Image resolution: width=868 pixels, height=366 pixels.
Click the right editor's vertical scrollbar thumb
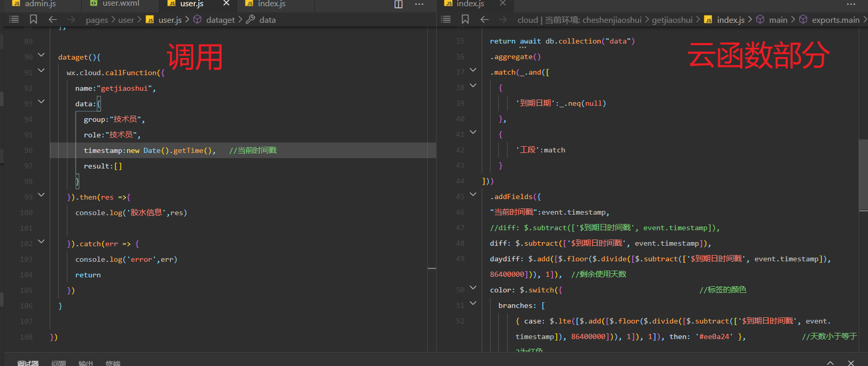pos(863,175)
